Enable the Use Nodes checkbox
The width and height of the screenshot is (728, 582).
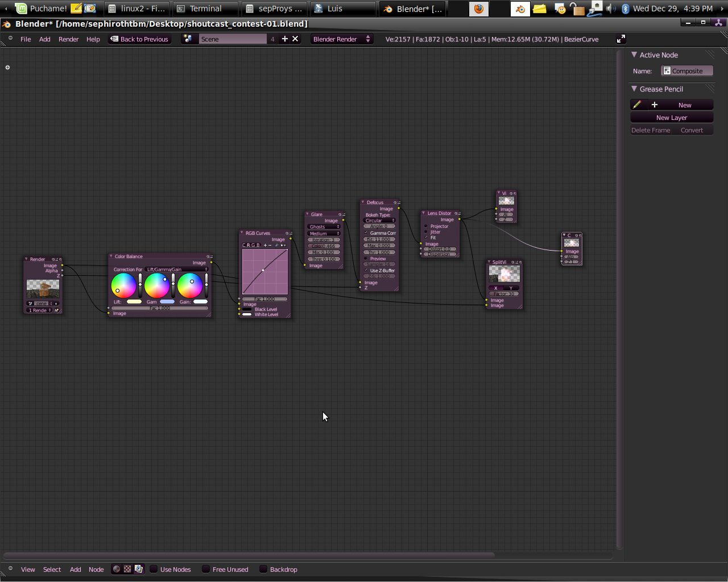tap(154, 569)
